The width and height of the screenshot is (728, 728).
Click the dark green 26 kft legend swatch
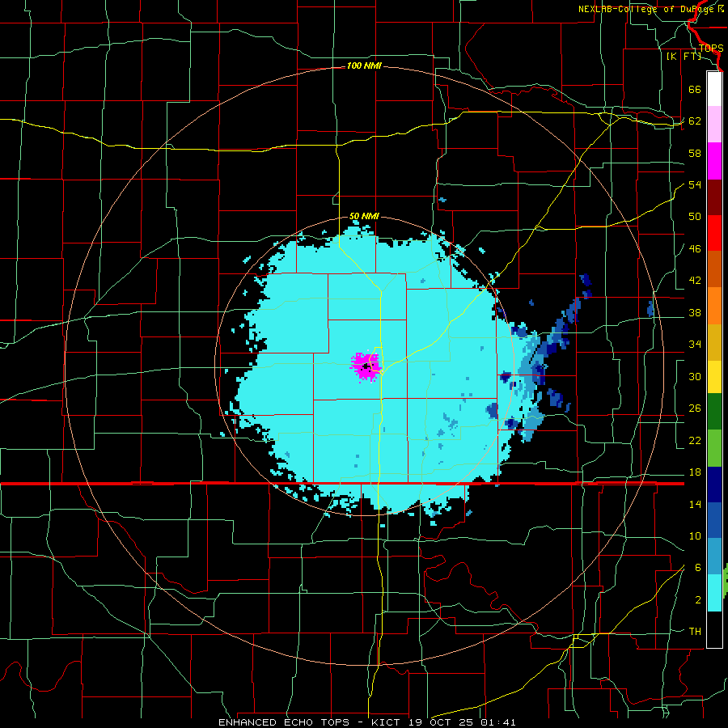714,412
